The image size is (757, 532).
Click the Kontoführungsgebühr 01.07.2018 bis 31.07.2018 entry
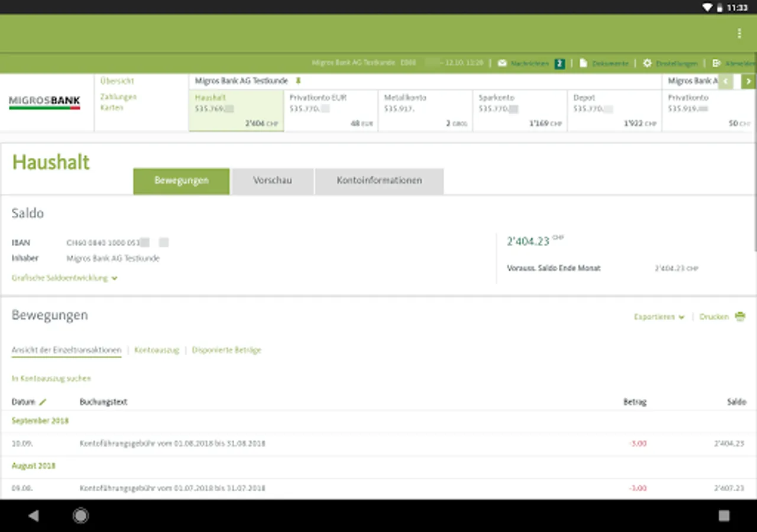pos(378,488)
